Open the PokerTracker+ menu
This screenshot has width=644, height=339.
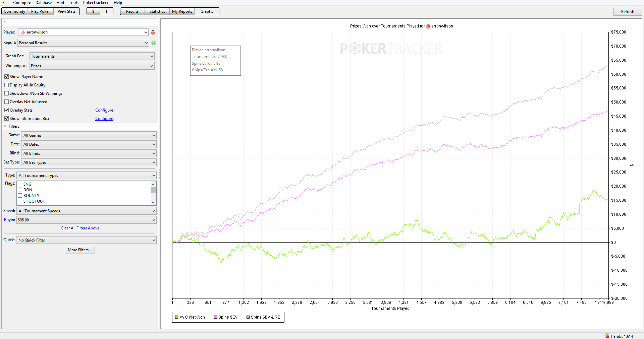96,3
